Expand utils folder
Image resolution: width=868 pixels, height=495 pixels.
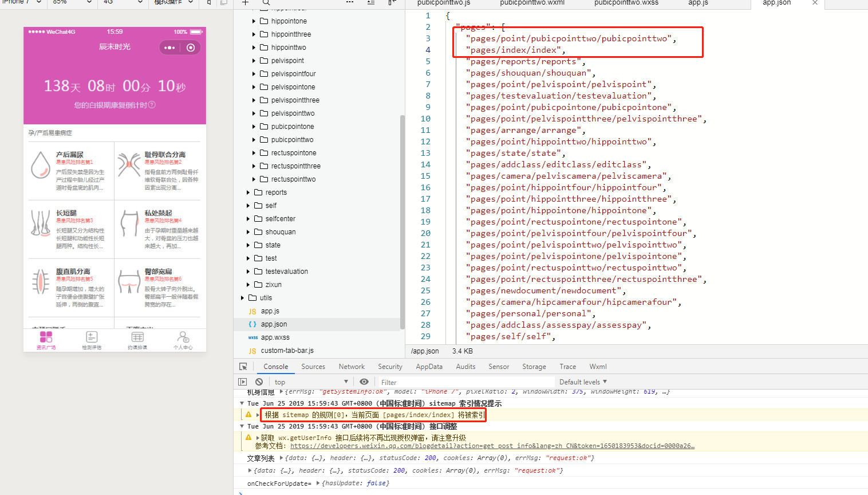tap(243, 298)
